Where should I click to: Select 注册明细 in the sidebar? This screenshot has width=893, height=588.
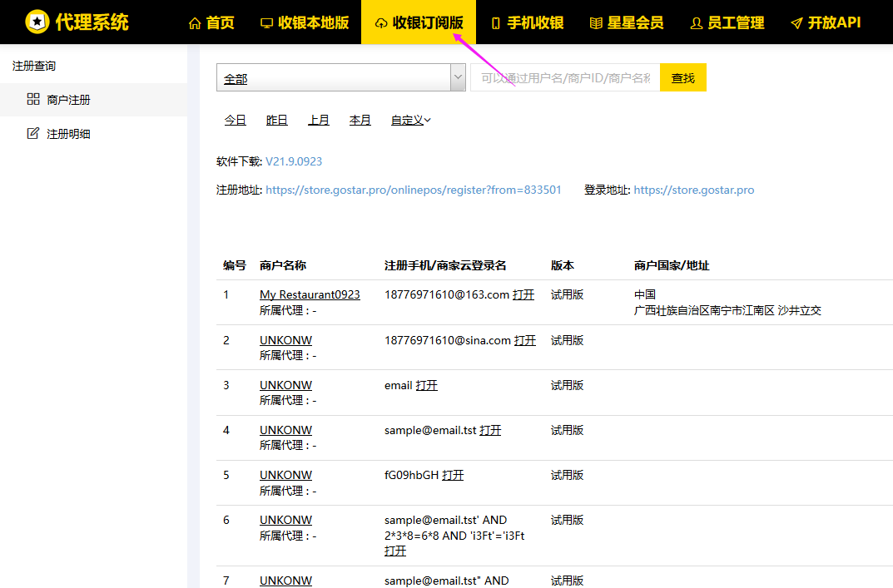pyautogui.click(x=93, y=134)
